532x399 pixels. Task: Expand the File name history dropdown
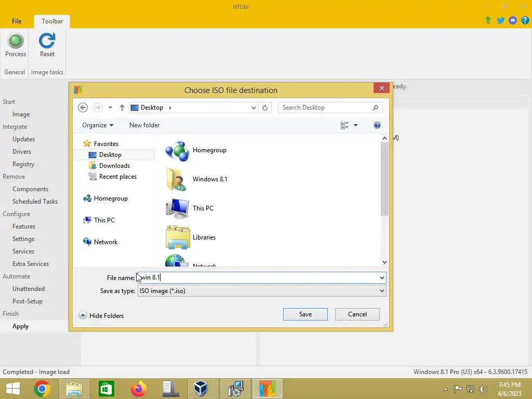pyautogui.click(x=382, y=278)
